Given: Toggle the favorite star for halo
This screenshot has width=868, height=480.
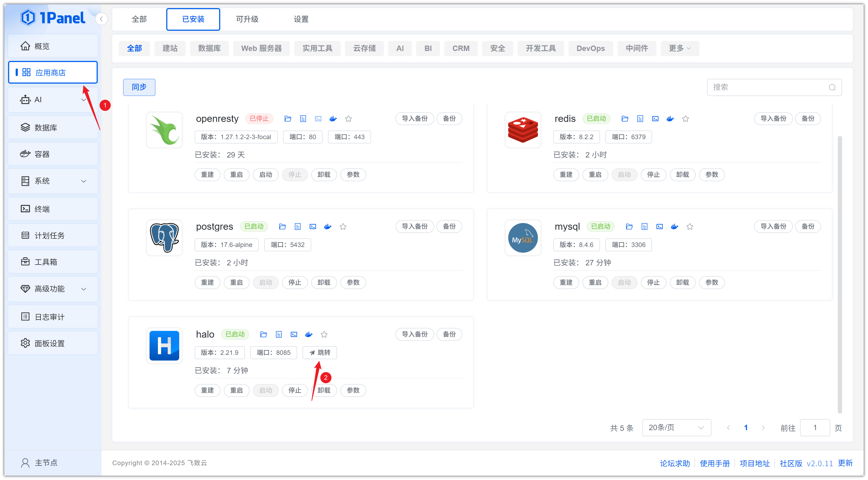Looking at the screenshot, I should (x=324, y=334).
